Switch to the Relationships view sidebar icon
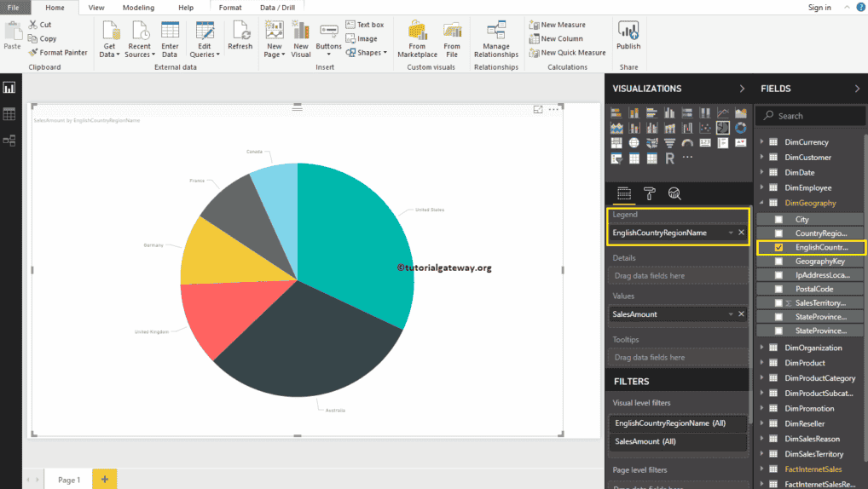 click(9, 141)
